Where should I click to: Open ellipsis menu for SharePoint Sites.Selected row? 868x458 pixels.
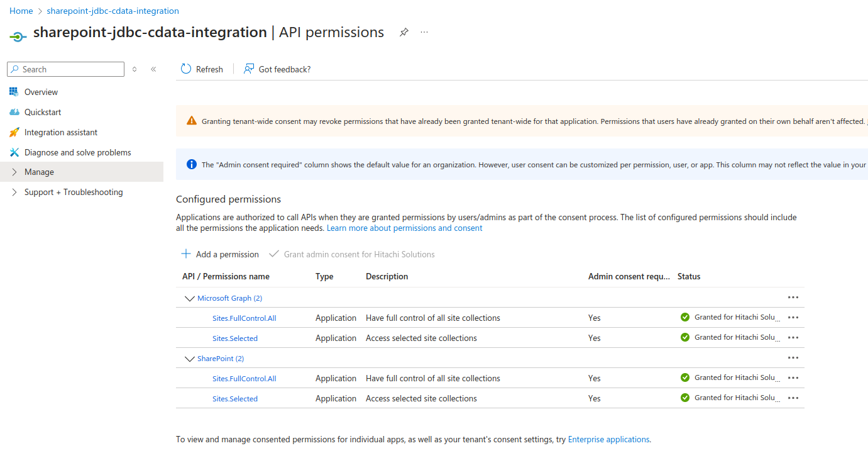point(793,398)
